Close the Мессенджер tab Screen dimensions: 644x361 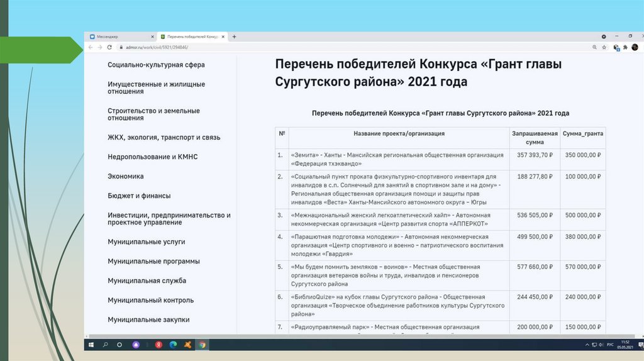click(x=152, y=36)
